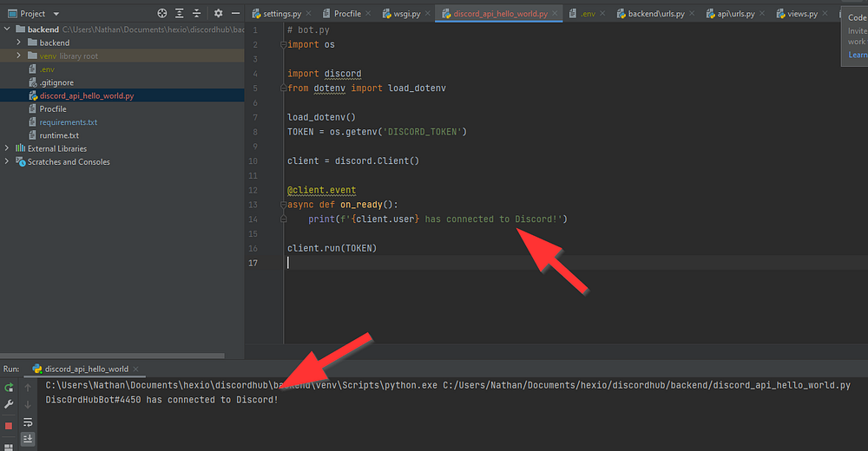Collapse the backend root project folder
The height and width of the screenshot is (451, 868).
pos(8,29)
